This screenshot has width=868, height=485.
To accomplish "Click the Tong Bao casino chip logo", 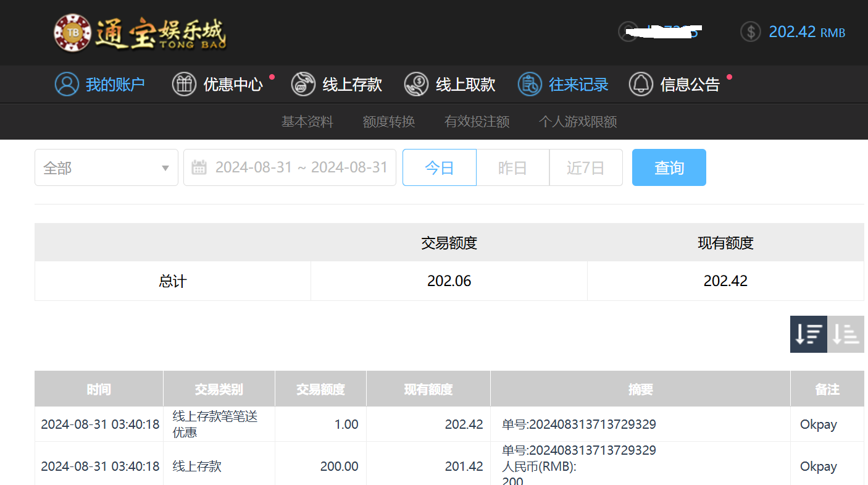I will 73,33.
